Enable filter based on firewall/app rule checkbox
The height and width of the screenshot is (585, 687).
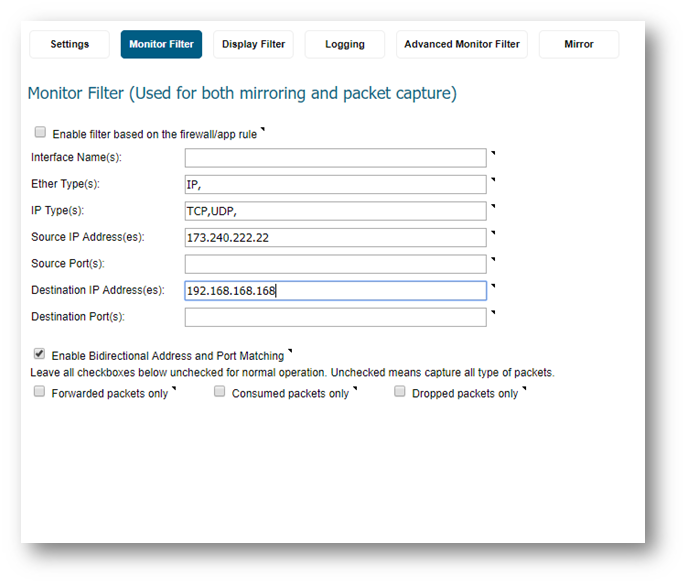coord(40,132)
